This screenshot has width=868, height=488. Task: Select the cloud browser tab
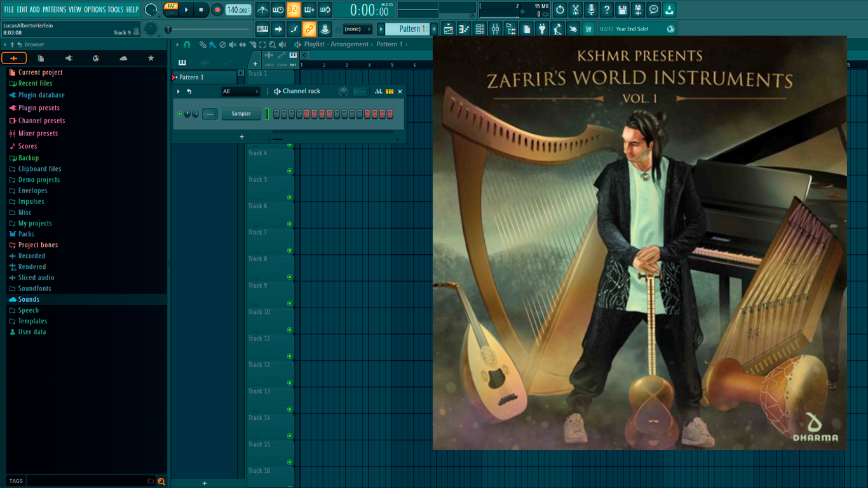123,58
